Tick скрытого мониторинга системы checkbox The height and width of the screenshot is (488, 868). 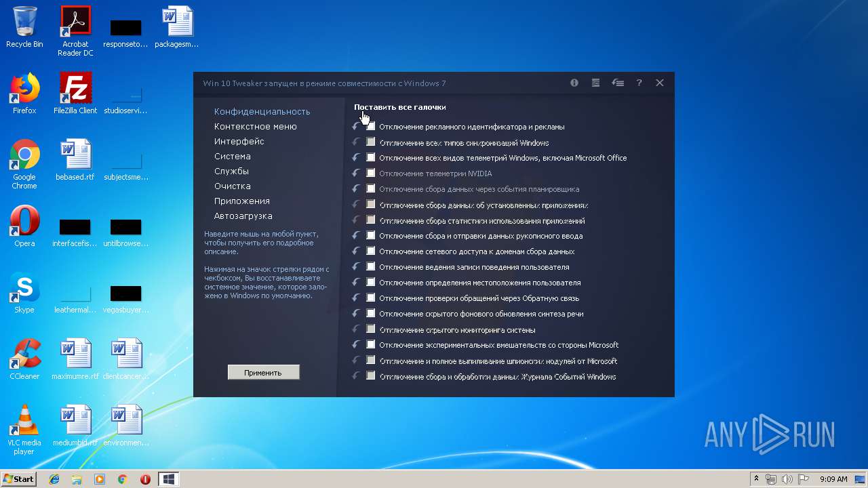pyautogui.click(x=371, y=329)
